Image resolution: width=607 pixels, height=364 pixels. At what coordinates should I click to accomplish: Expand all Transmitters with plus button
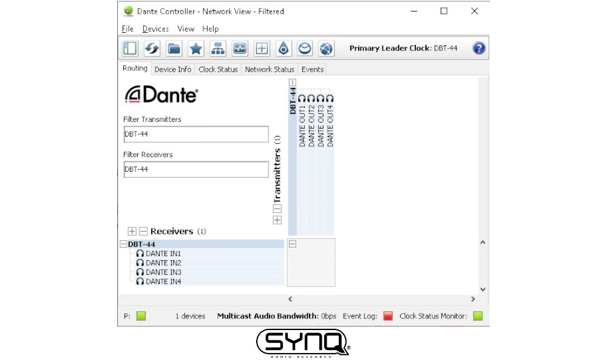(x=277, y=220)
